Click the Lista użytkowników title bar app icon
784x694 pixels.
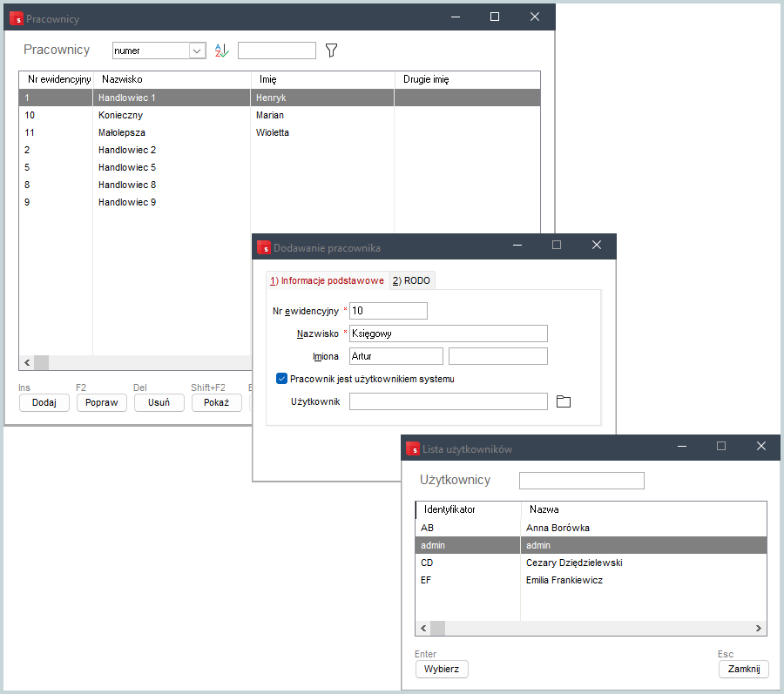tap(413, 448)
